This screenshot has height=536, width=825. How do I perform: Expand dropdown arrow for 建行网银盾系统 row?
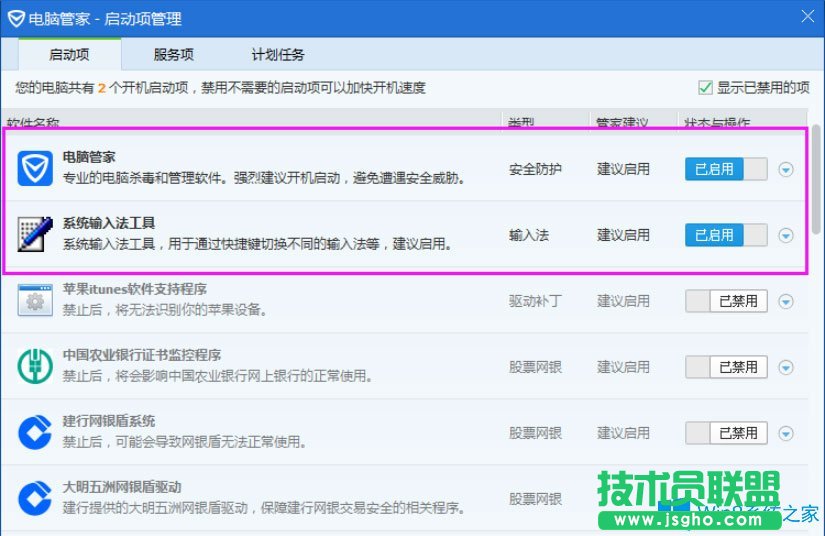786,433
